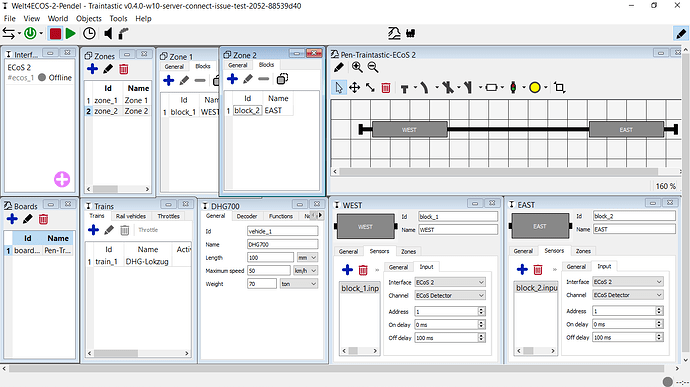Select the buffer stop track tool
Screen dimensions: 690x387
click(x=405, y=88)
